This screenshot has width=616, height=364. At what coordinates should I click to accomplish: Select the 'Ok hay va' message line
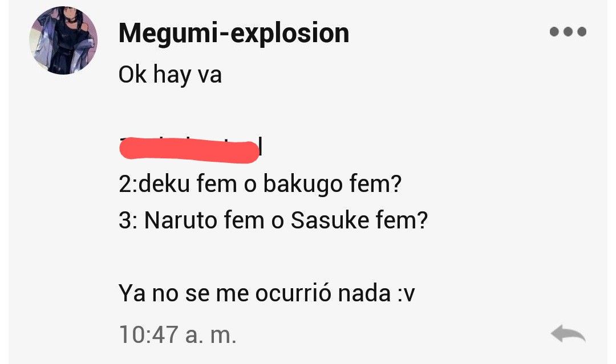click(x=170, y=75)
